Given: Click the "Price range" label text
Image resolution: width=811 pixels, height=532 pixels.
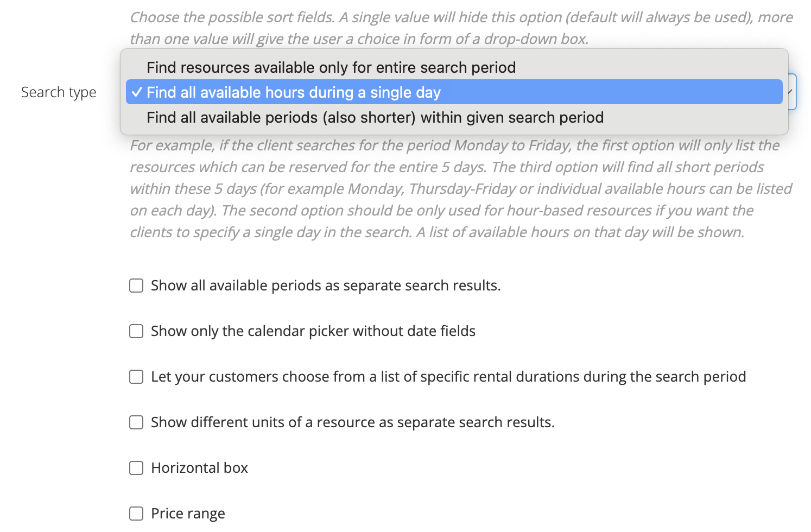Looking at the screenshot, I should (x=188, y=514).
